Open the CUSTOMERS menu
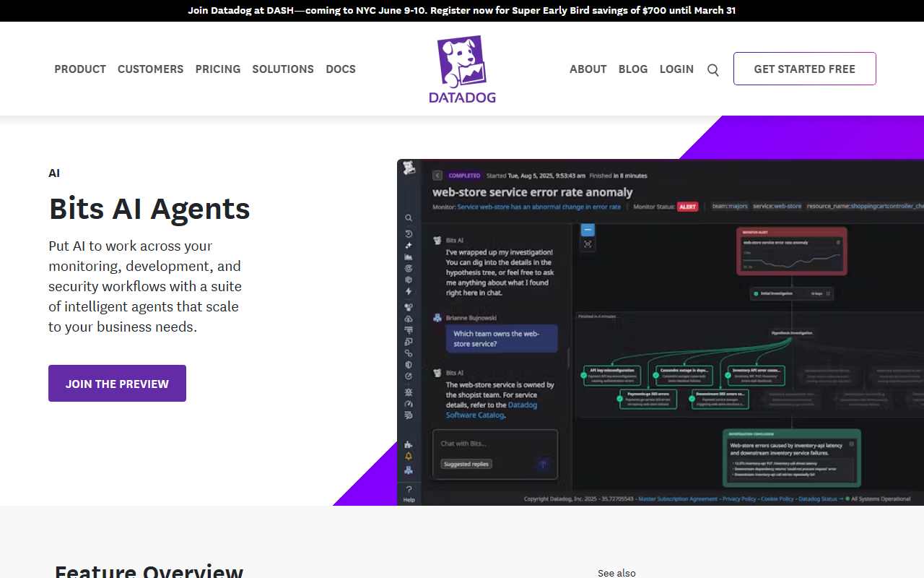 [150, 69]
